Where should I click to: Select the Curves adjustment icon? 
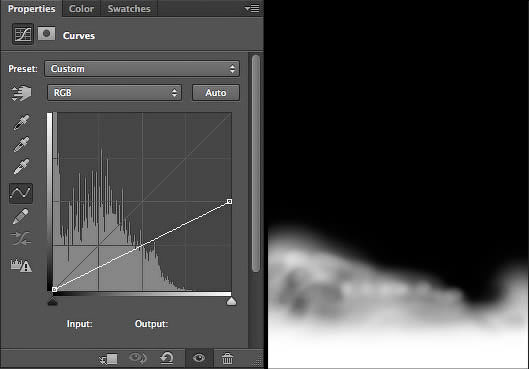[x=23, y=34]
